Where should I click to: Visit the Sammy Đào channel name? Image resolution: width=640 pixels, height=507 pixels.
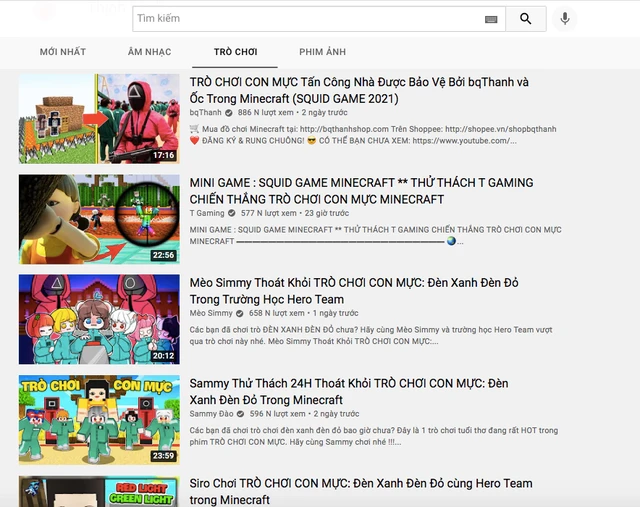(x=211, y=414)
